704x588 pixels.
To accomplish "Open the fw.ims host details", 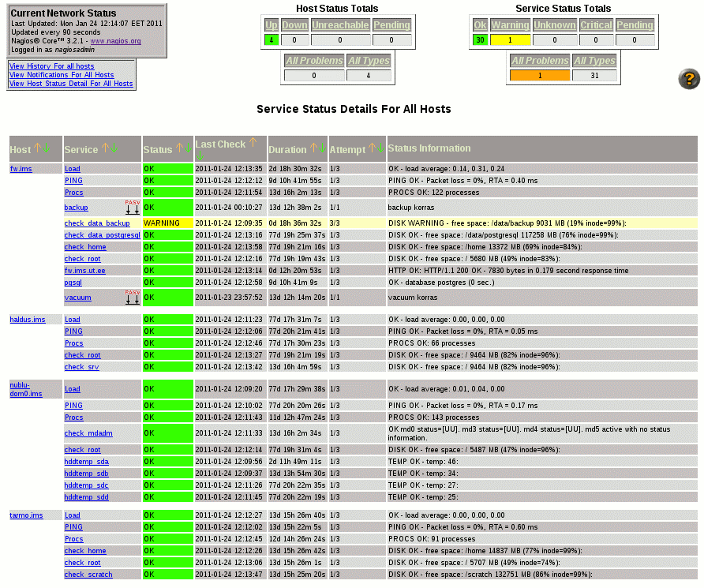I will [x=21, y=169].
